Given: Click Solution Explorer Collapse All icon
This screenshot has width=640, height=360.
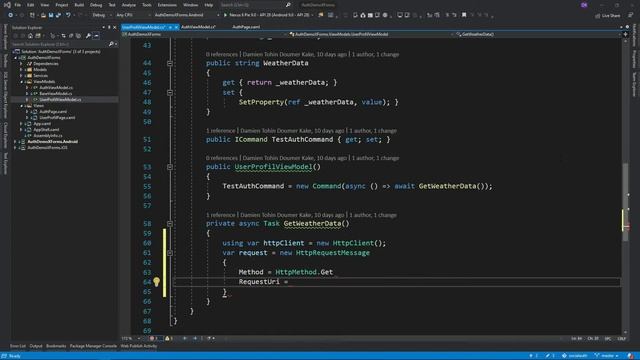Looking at the screenshot, I should pyautogui.click(x=71, y=36).
